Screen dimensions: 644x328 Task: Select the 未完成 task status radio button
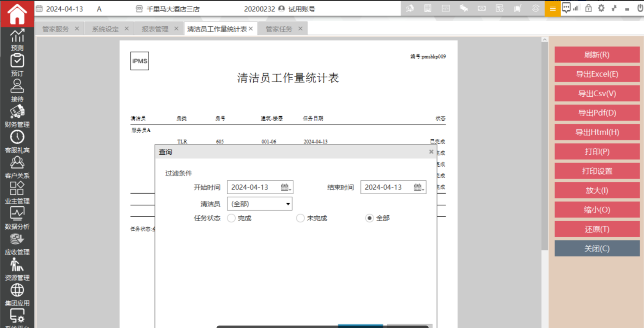300,218
